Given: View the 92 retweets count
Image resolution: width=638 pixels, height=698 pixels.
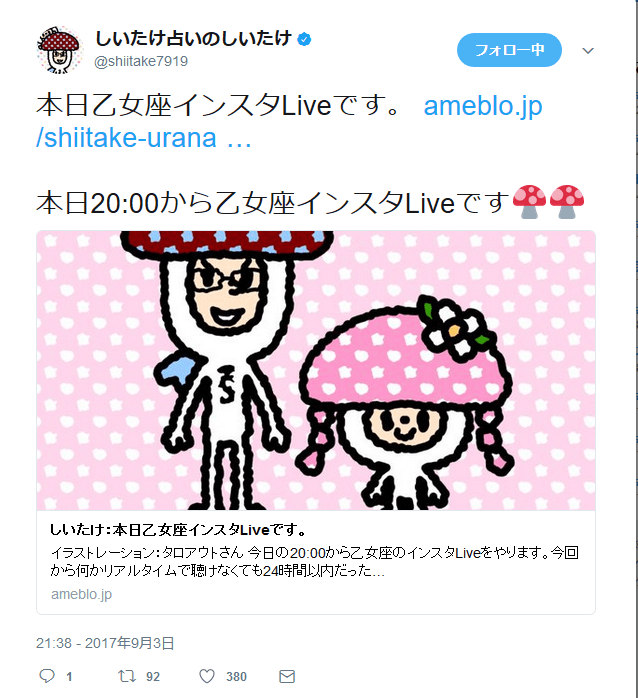Looking at the screenshot, I should 153,677.
